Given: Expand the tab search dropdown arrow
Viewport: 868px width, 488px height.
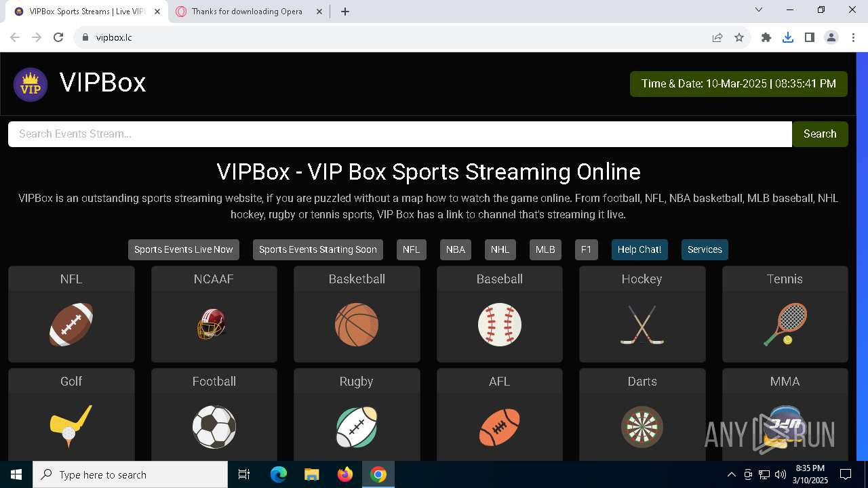Looking at the screenshot, I should pos(759,9).
